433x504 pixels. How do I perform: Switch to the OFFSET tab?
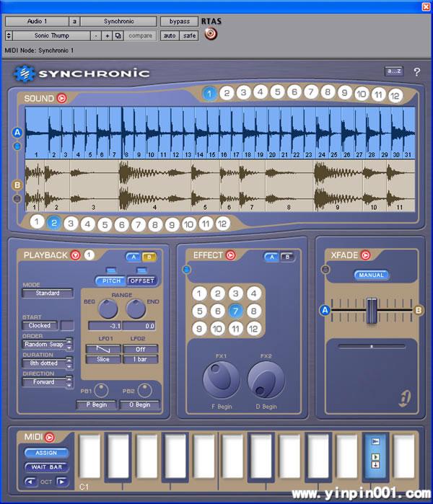pos(142,280)
